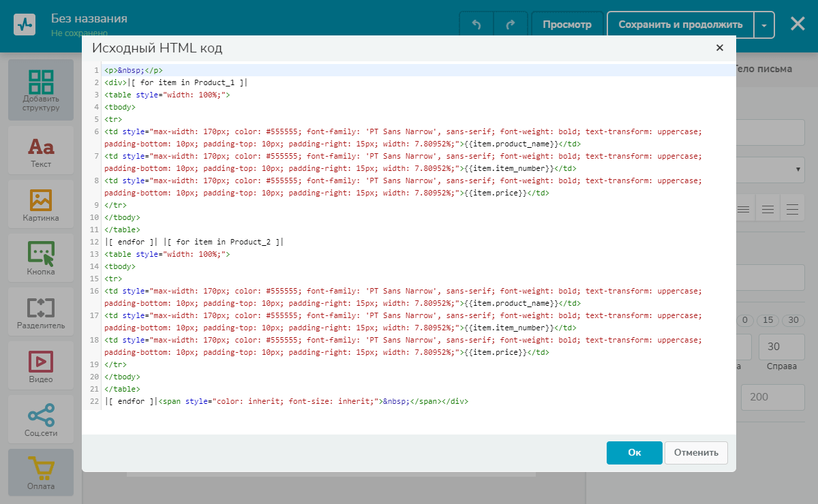Choose the Social networks (Соц.сети) block
The width and height of the screenshot is (818, 504).
pos(41,420)
